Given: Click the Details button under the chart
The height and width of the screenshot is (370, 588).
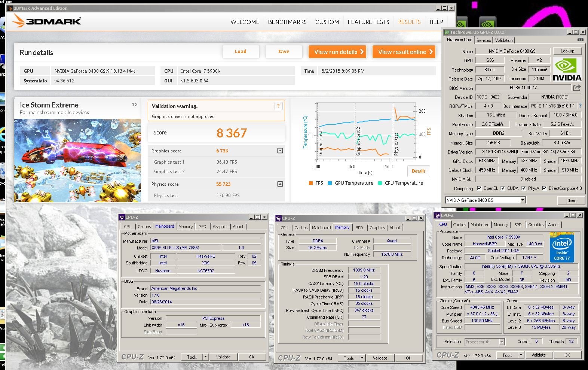Looking at the screenshot, I should (419, 171).
